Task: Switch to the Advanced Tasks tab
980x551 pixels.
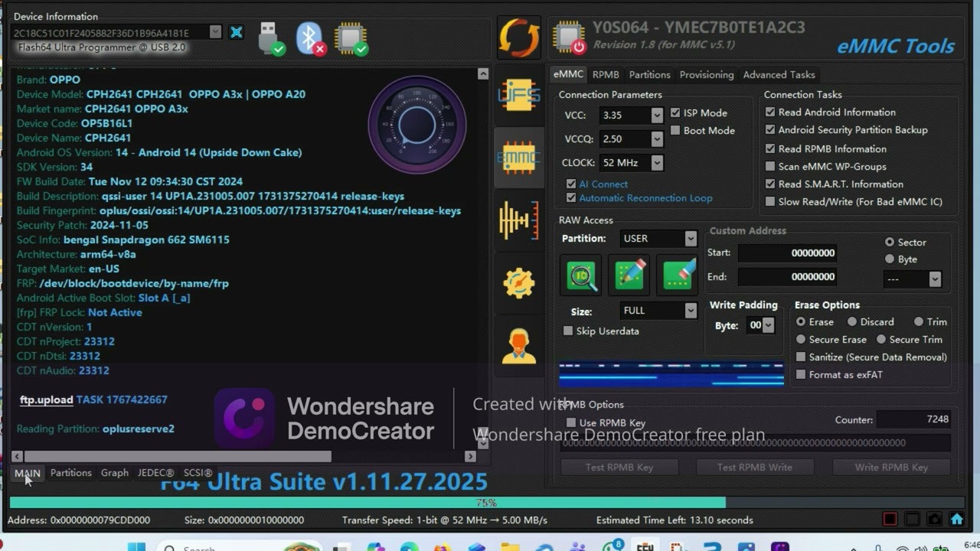Action: 779,74
